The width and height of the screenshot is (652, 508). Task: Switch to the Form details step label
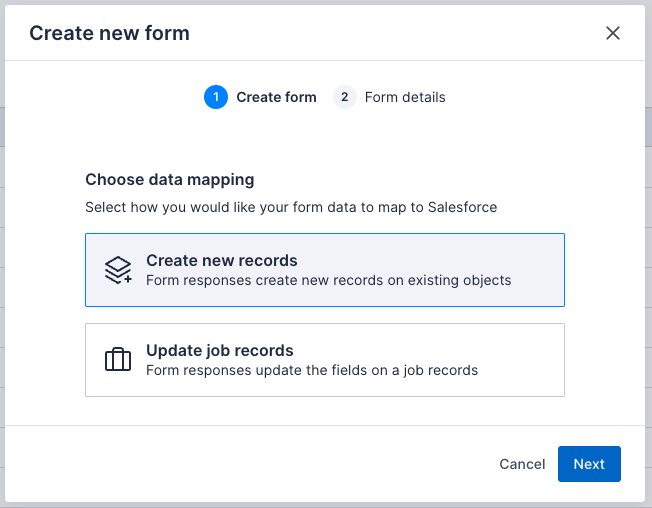coord(405,97)
